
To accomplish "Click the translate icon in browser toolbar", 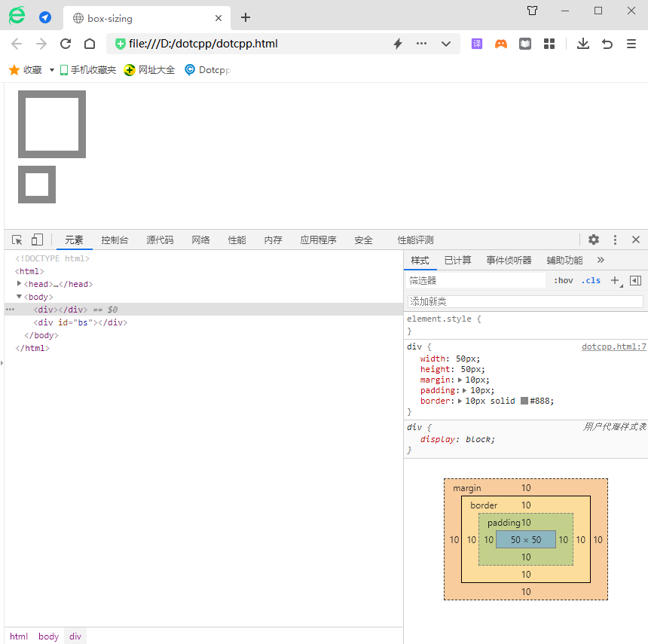I will pos(477,44).
